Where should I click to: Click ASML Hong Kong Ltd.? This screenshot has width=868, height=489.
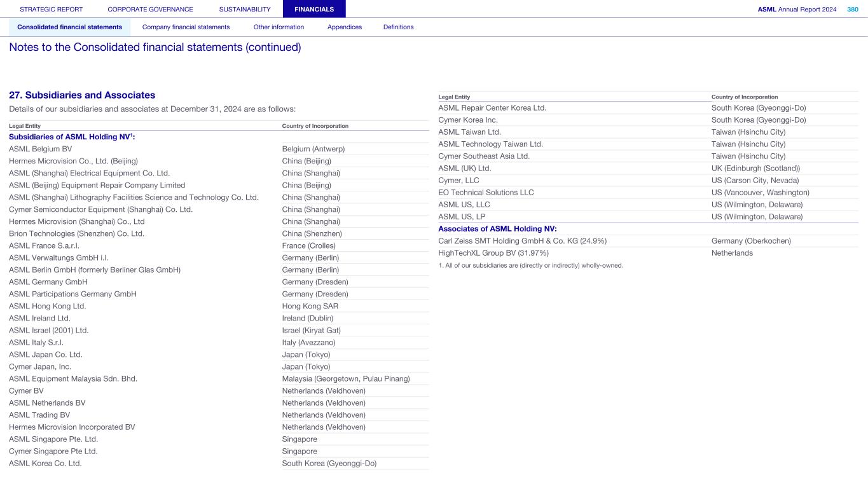pyautogui.click(x=48, y=306)
